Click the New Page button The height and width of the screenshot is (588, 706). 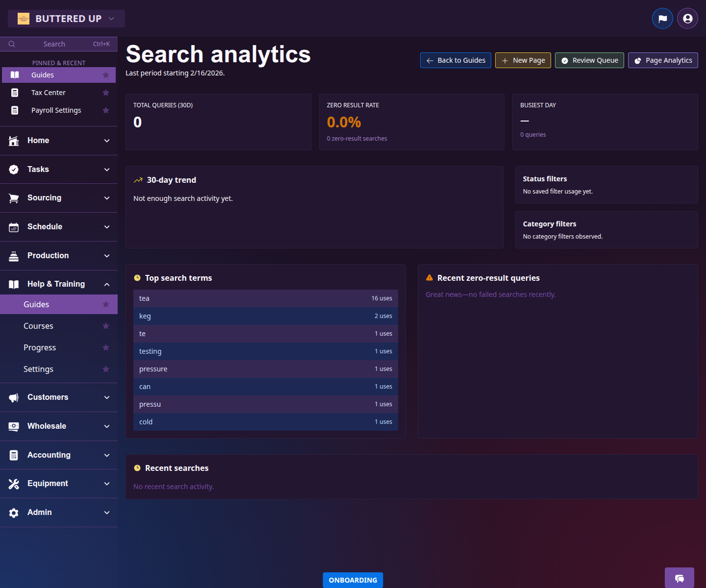[523, 60]
